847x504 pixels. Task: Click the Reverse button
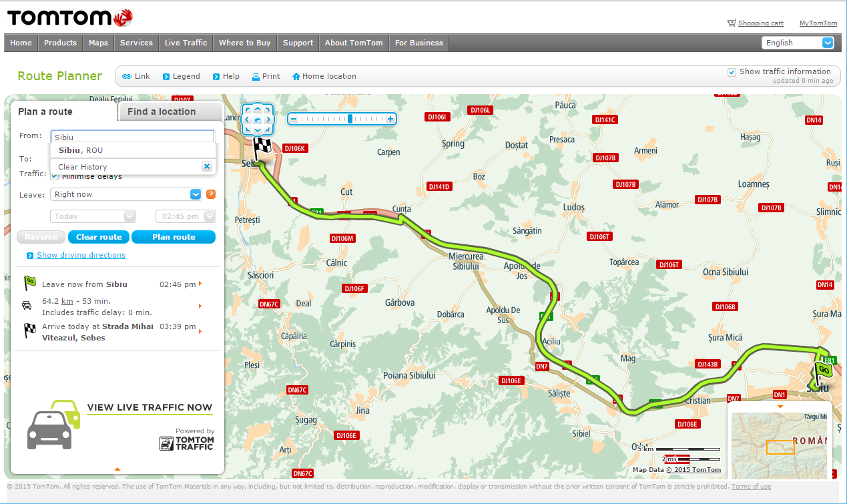click(41, 237)
